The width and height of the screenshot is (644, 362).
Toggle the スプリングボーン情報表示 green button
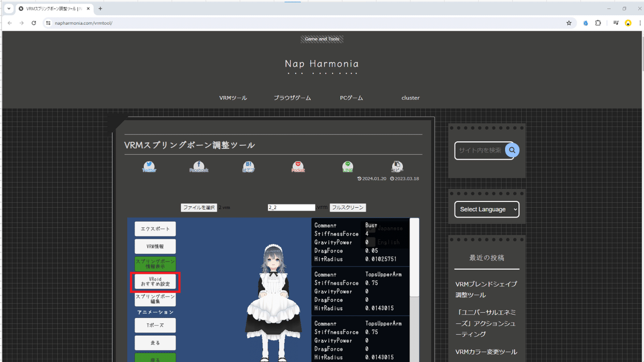click(155, 264)
